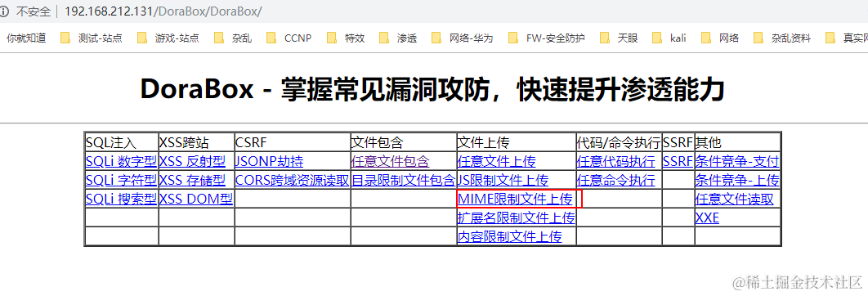Click the 文件包含 column header
The height and width of the screenshot is (296, 868).
point(378,142)
